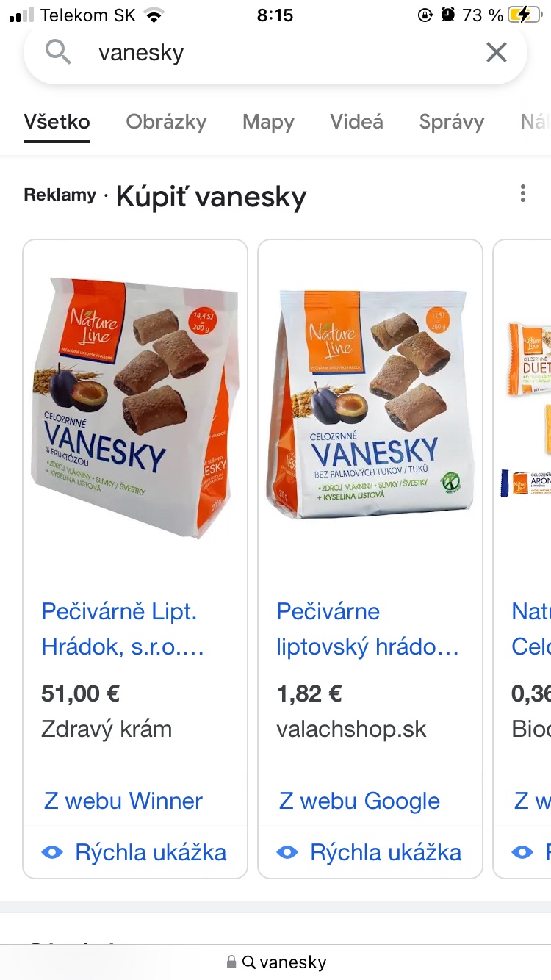The width and height of the screenshot is (551, 980).
Task: Switch to the Obrázky tab
Action: click(x=166, y=122)
